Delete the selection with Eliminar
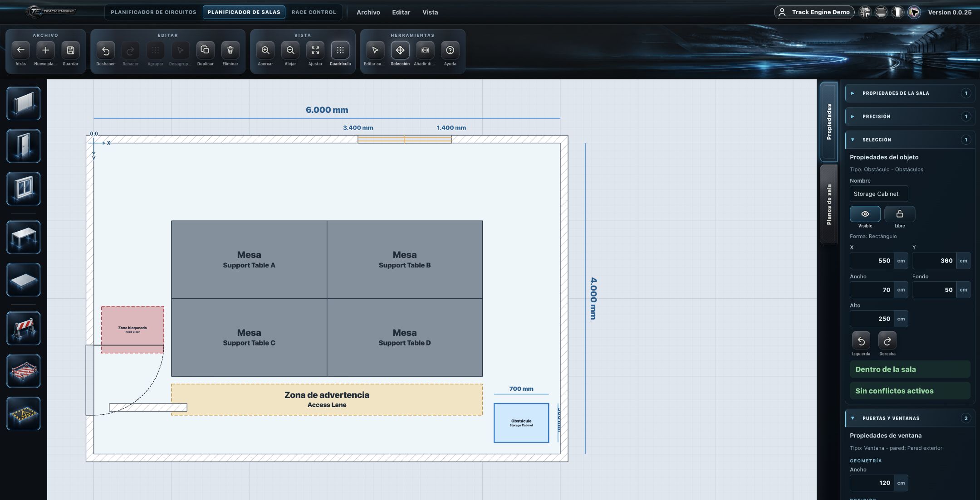Screen dimensions: 980x500 [230, 50]
